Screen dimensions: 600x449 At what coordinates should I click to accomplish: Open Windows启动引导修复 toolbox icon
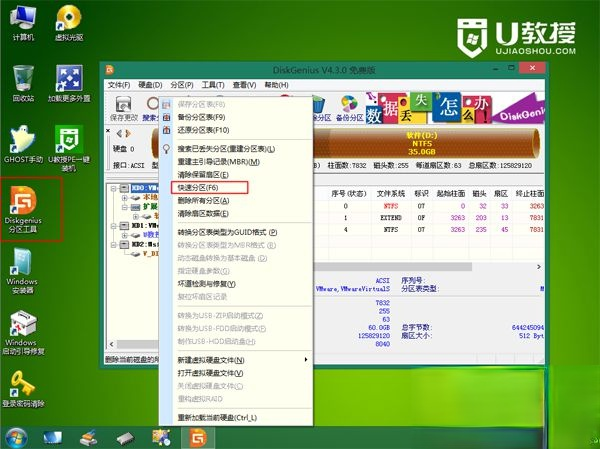pos(23,333)
